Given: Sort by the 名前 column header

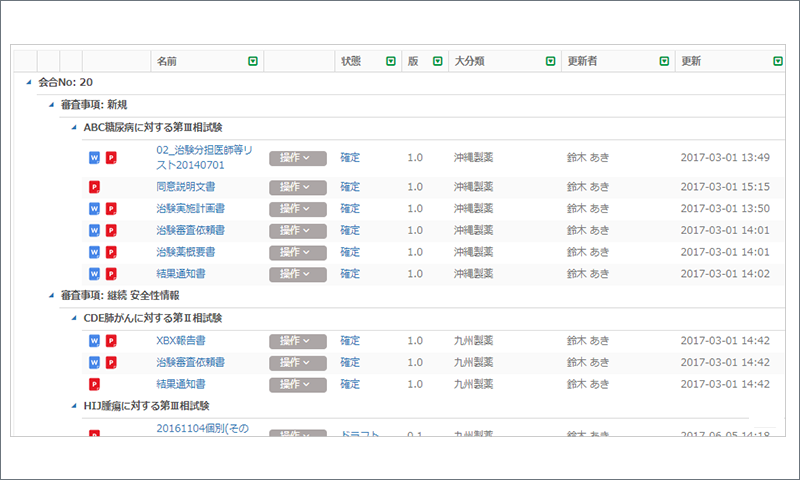Looking at the screenshot, I should point(166,61).
